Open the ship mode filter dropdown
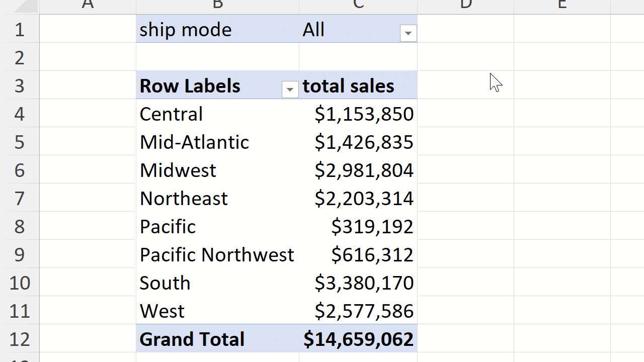644x362 pixels. pyautogui.click(x=408, y=34)
